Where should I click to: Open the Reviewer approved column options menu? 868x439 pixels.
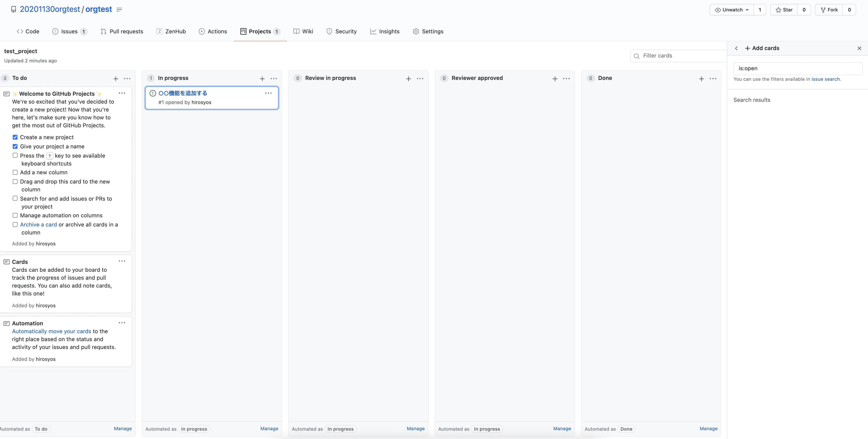point(566,79)
